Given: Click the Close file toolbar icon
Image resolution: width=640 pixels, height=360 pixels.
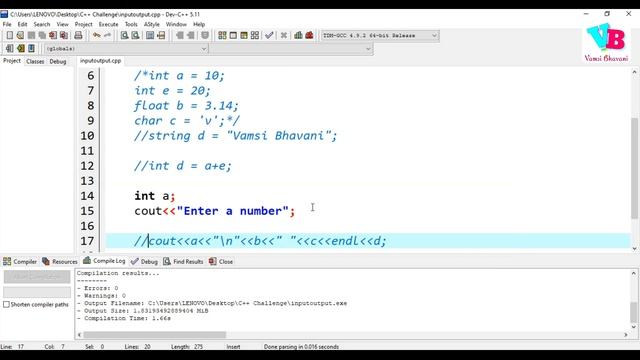Looking at the screenshot, I should pyautogui.click(x=53, y=36).
